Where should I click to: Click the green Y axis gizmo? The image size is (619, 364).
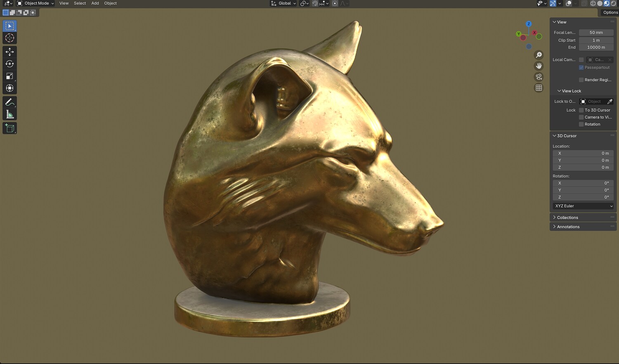pyautogui.click(x=519, y=34)
